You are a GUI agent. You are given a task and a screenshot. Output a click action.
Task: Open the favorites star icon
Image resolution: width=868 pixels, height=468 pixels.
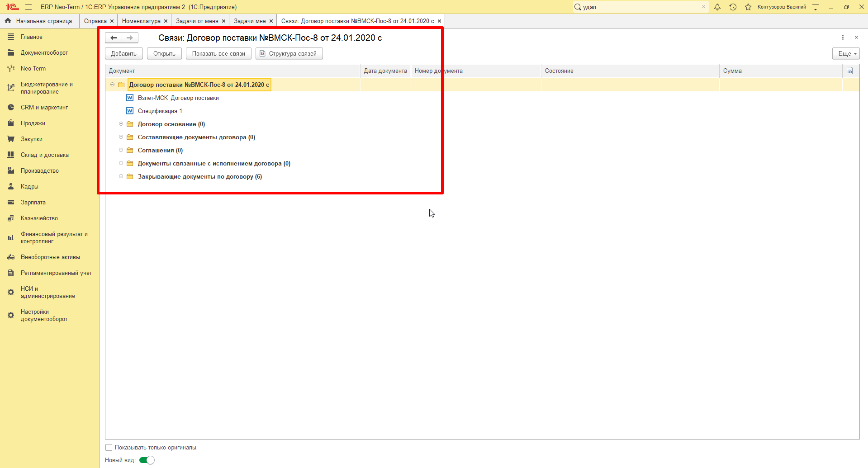[x=748, y=7]
